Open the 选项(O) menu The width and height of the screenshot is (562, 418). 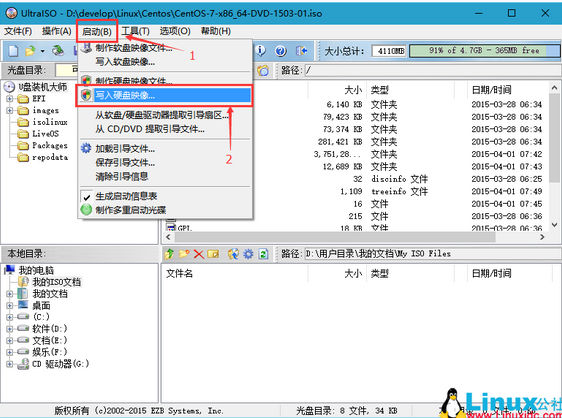click(x=175, y=31)
